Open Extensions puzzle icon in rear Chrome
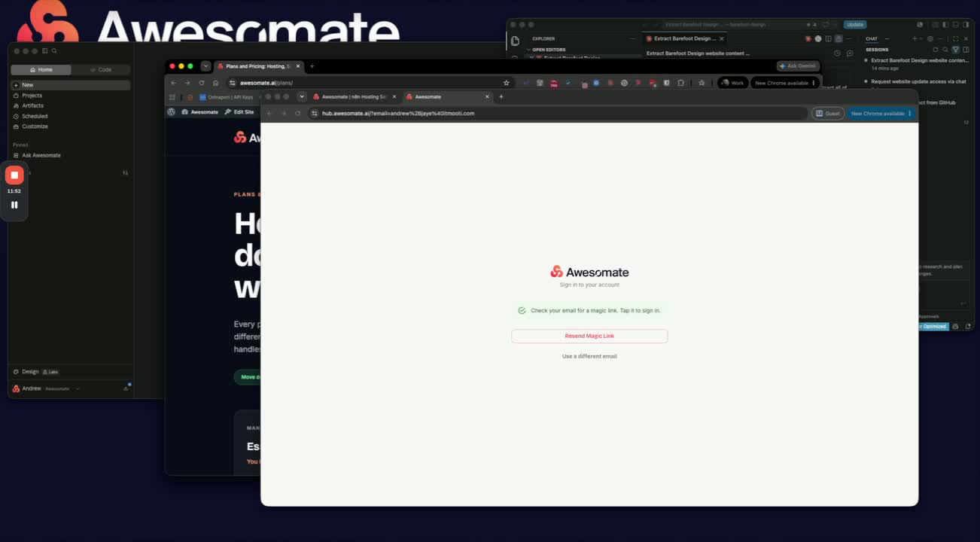 pos(680,83)
